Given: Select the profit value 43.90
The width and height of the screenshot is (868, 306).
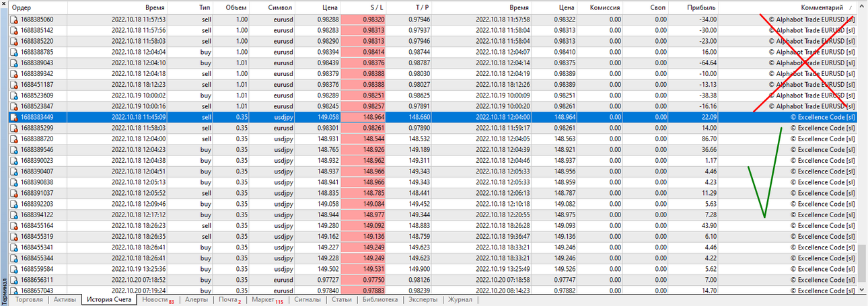Looking at the screenshot, I should click(708, 225).
